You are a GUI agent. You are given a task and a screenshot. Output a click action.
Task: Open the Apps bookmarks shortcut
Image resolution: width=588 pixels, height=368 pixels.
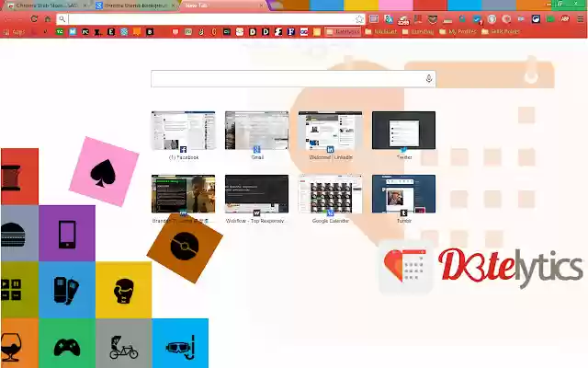point(15,32)
